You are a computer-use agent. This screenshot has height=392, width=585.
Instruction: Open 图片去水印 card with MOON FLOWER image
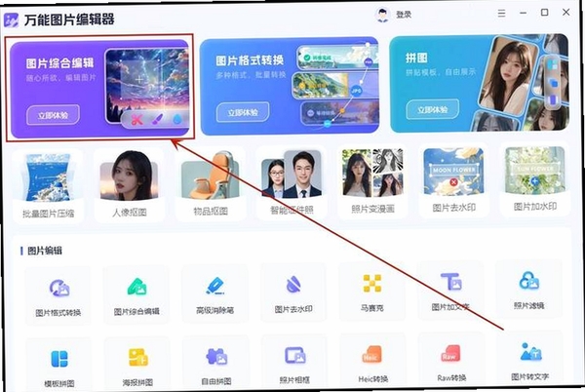pos(453,180)
